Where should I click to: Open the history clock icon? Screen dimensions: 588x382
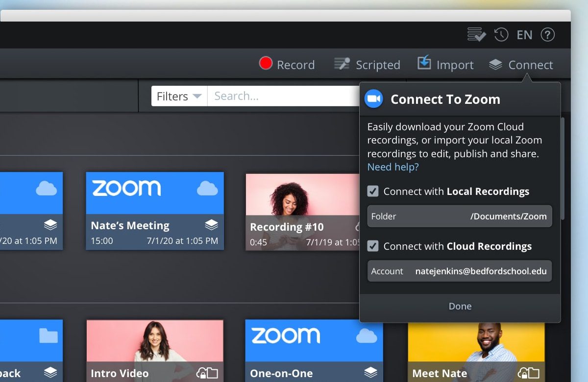(501, 34)
